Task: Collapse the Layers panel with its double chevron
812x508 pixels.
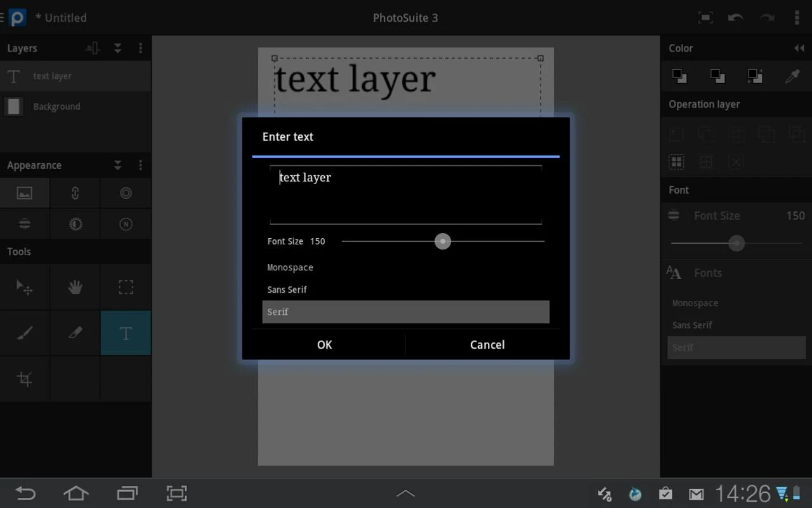Action: tap(117, 48)
